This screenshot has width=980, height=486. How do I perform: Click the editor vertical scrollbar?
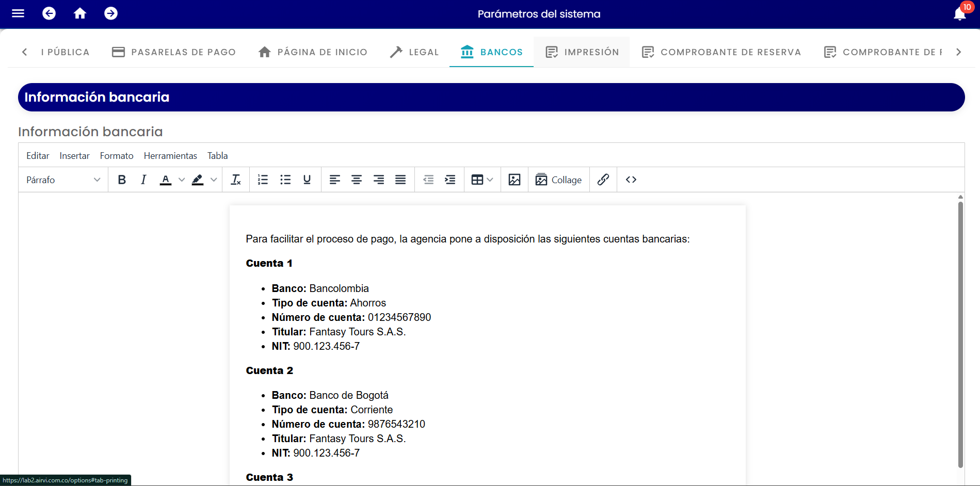(960, 334)
